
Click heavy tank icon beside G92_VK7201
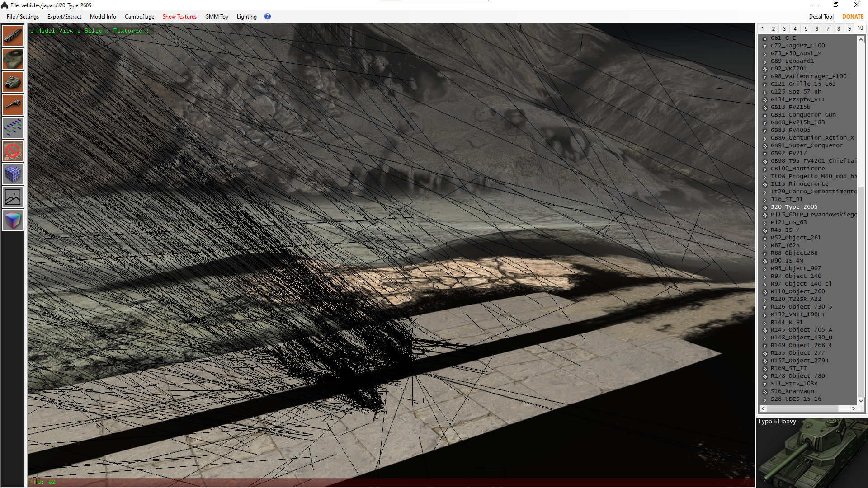(x=765, y=69)
